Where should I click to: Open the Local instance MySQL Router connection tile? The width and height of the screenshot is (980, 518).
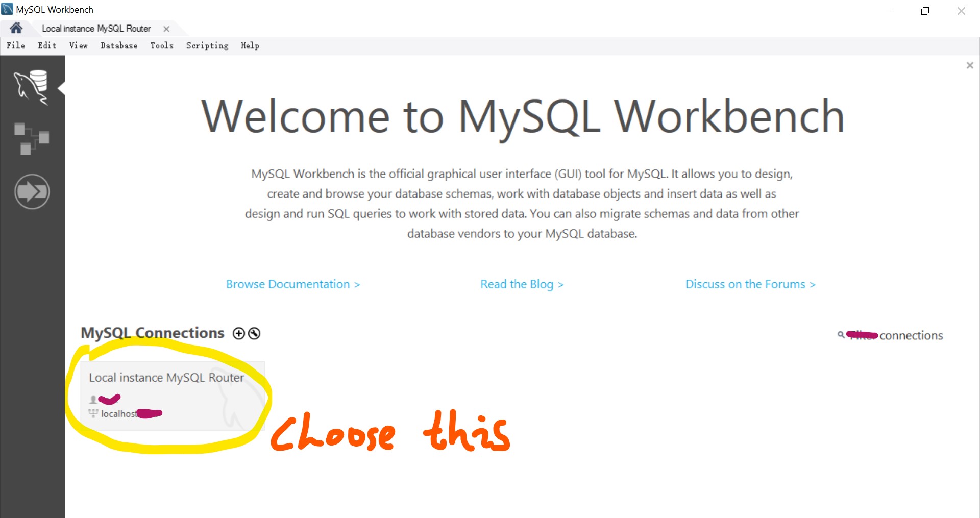coord(173,396)
